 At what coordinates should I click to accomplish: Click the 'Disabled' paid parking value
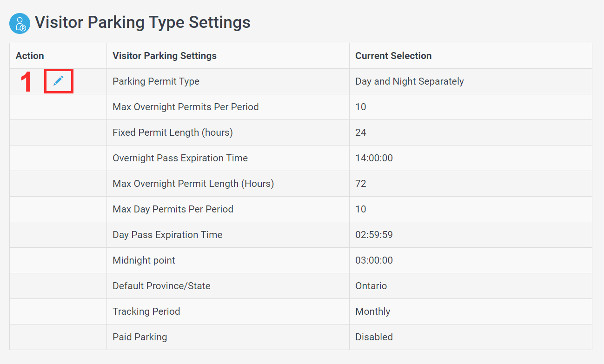374,337
